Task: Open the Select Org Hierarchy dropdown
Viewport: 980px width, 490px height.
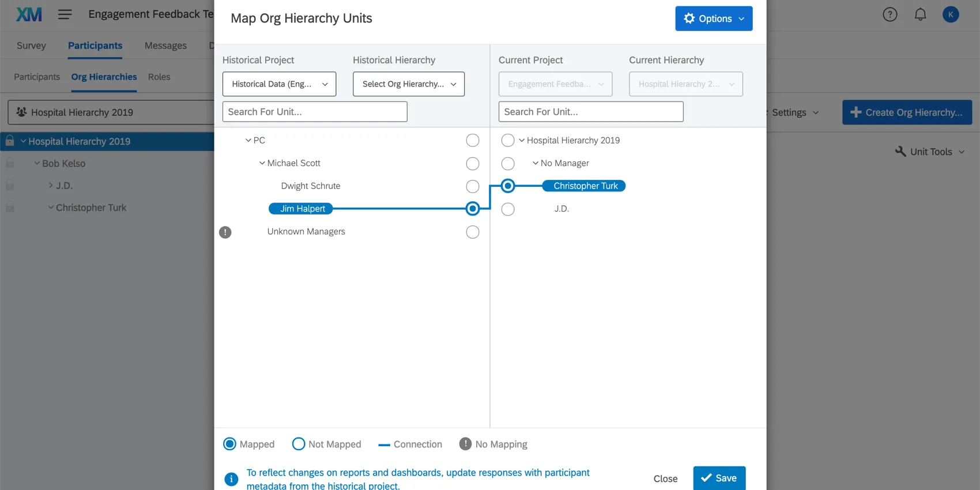Action: click(x=409, y=84)
